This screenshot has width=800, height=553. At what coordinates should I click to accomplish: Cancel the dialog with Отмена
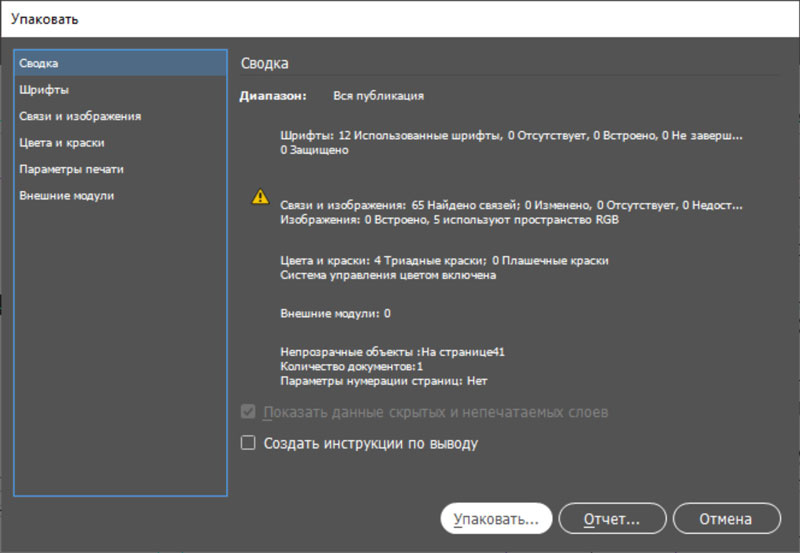(726, 519)
